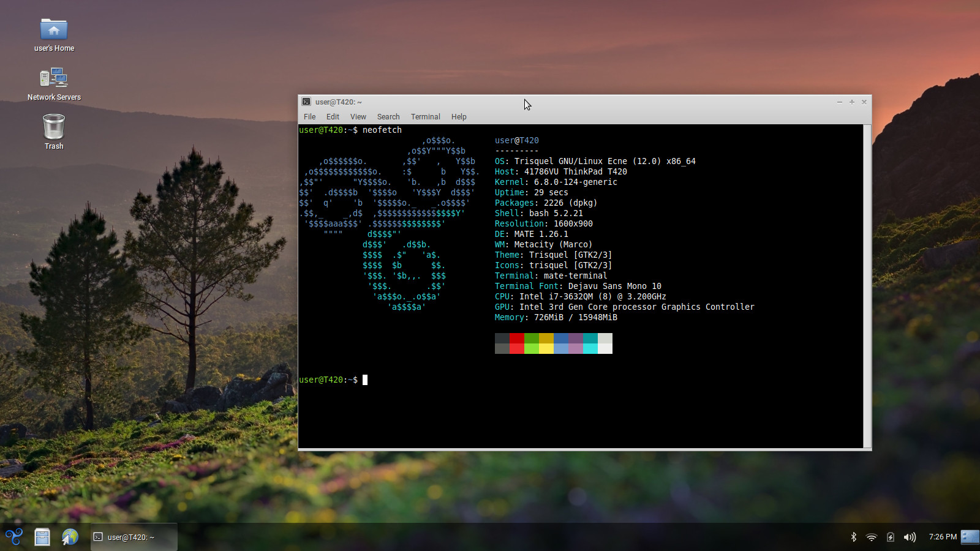This screenshot has width=980, height=551.
Task: Open the Help menu in terminal
Action: (459, 116)
